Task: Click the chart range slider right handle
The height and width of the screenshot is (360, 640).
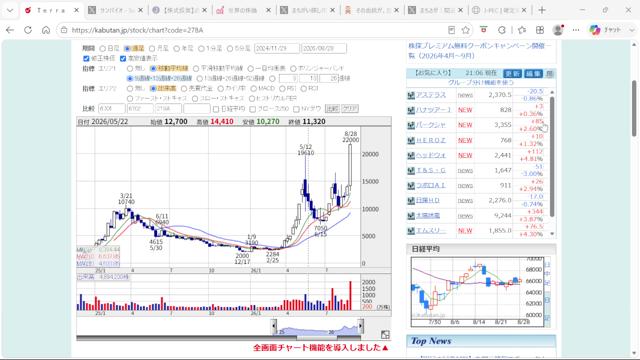Action: tap(360, 326)
